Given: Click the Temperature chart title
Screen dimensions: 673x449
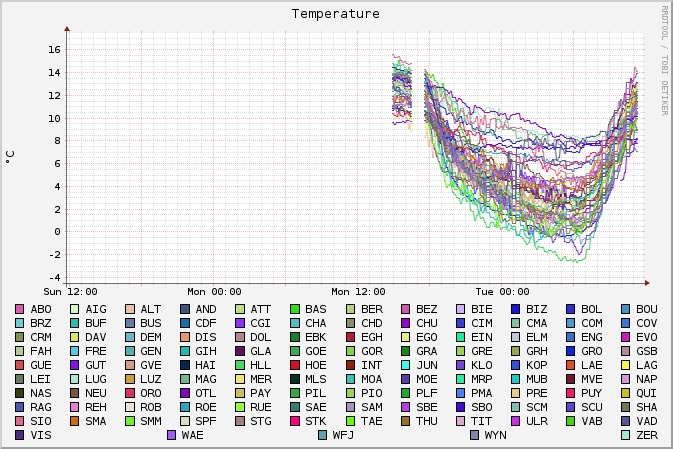Looking at the screenshot, I should [336, 14].
